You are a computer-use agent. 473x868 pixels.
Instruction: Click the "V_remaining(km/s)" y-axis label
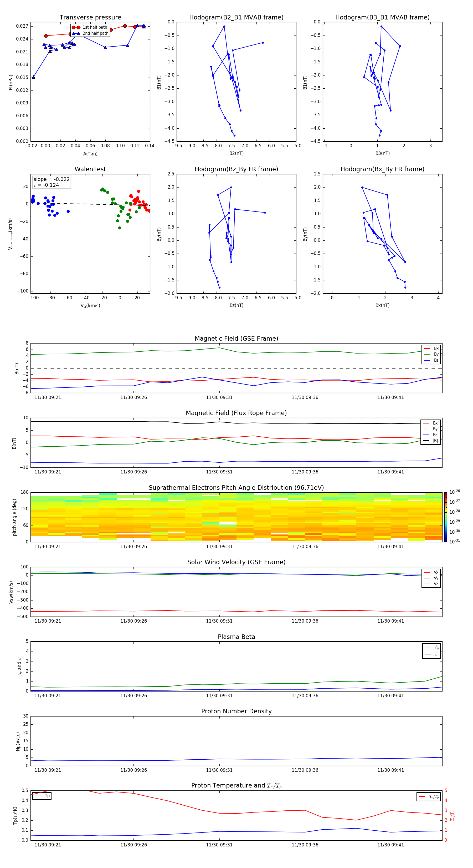pyautogui.click(x=11, y=234)
